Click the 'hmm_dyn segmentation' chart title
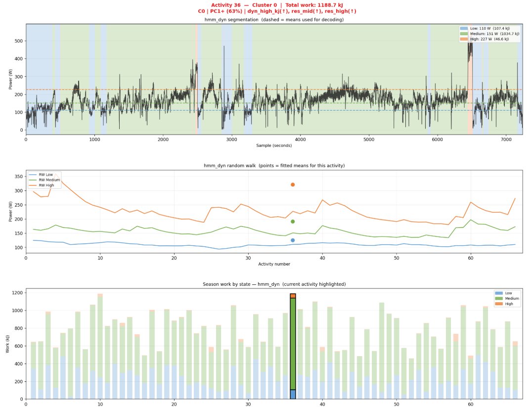Screen dimensions: 532x407 click(x=274, y=20)
